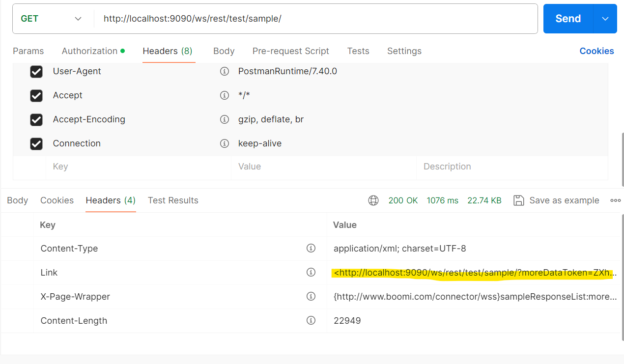Disable the Accept header checkbox

[x=36, y=95]
